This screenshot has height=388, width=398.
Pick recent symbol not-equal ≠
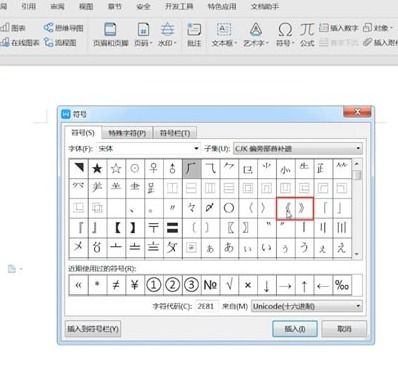(116, 285)
